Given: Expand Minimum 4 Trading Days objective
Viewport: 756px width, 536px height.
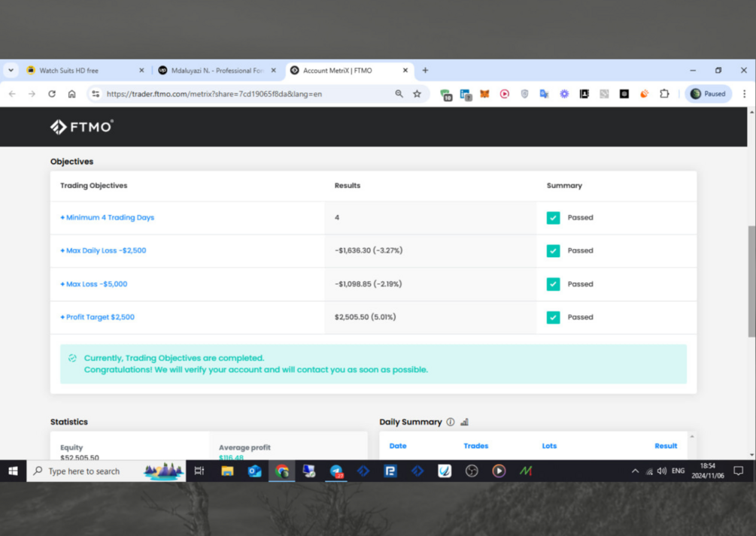Looking at the screenshot, I should point(107,217).
